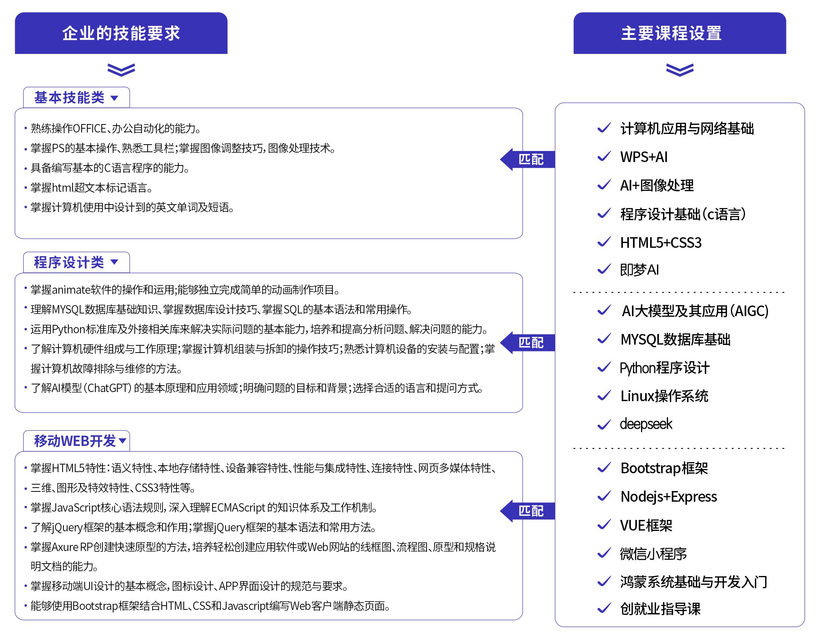Click the 熟练操作OFFICE skill bullet line
Image resolution: width=816 pixels, height=644 pixels.
115,129
